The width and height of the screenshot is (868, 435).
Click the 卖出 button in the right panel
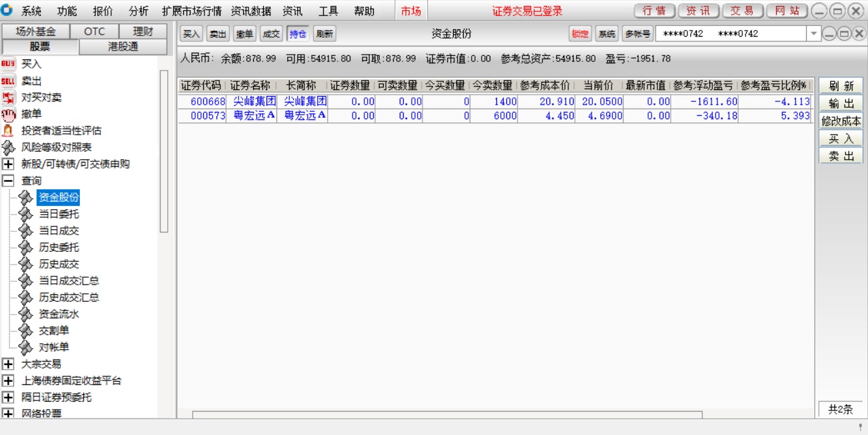[841, 155]
